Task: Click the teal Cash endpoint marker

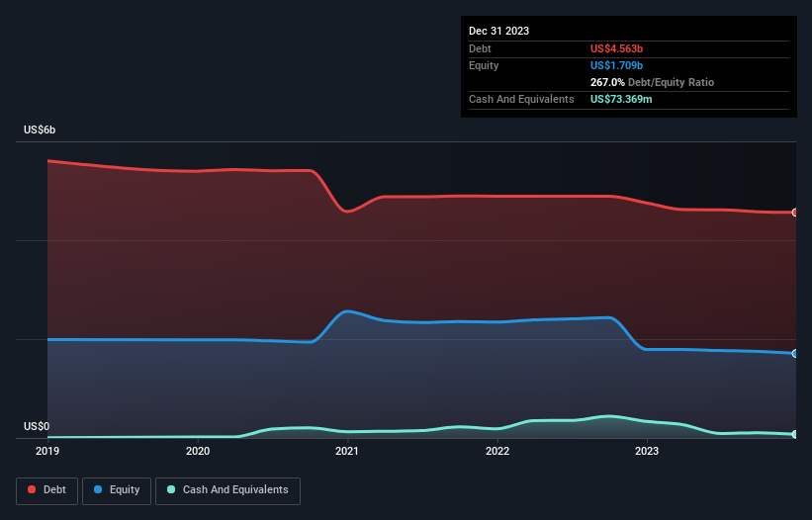Action: click(x=795, y=434)
